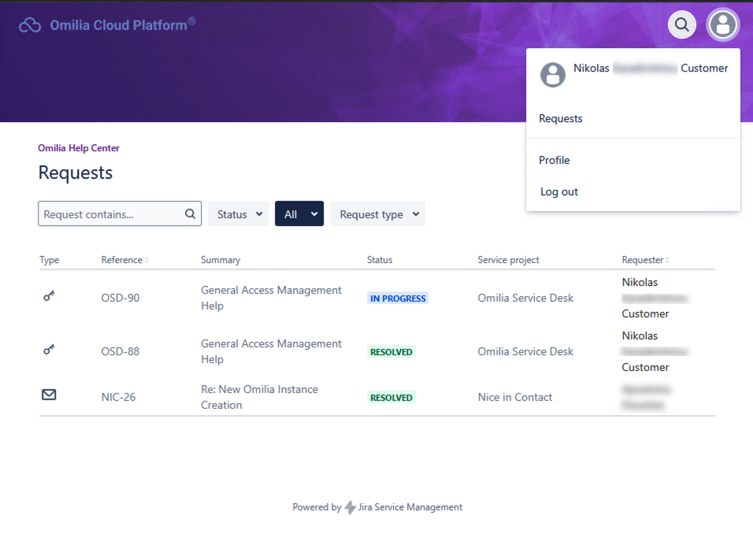The width and height of the screenshot is (753, 560).
Task: Open the Omilia Help Center breadcrumb link
Action: click(x=79, y=148)
